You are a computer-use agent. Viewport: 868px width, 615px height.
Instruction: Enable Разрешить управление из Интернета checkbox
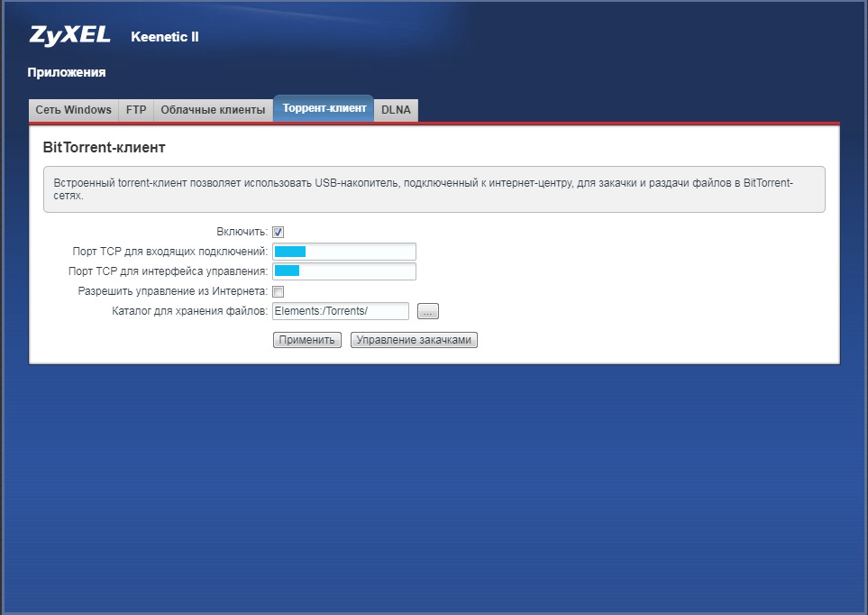click(279, 291)
